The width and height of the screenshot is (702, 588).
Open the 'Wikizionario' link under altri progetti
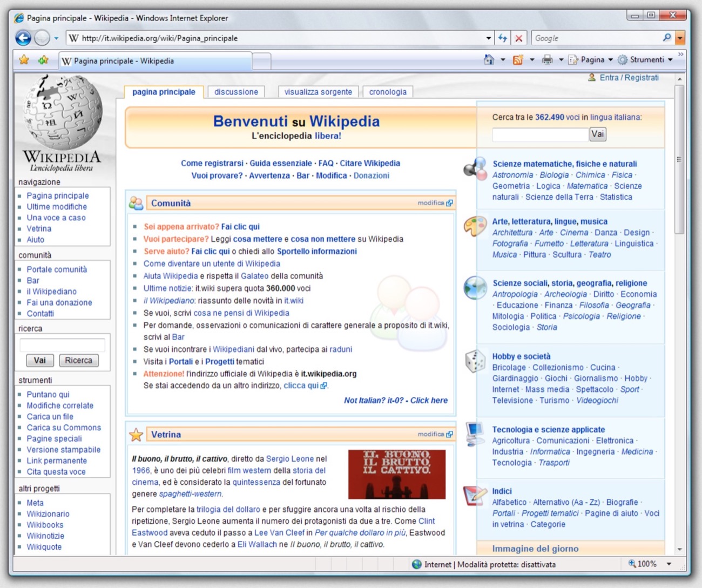point(48,513)
